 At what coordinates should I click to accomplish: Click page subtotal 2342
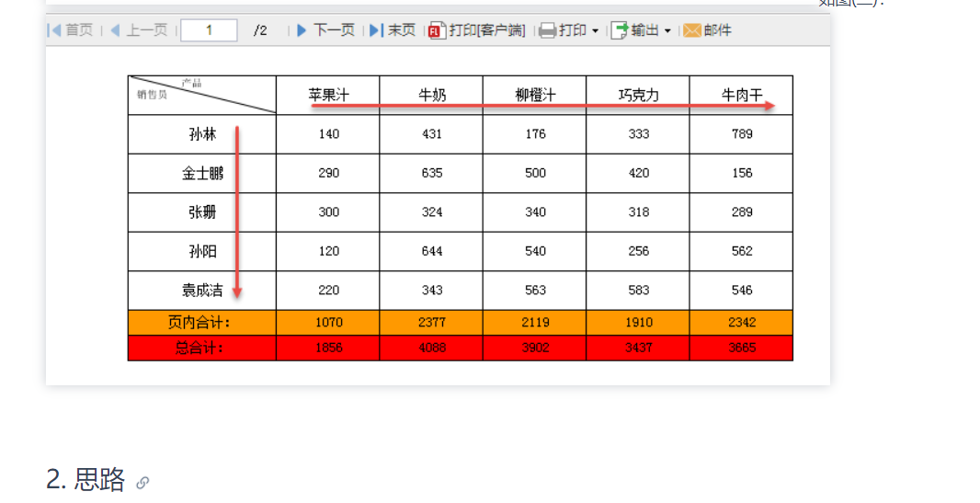point(742,323)
